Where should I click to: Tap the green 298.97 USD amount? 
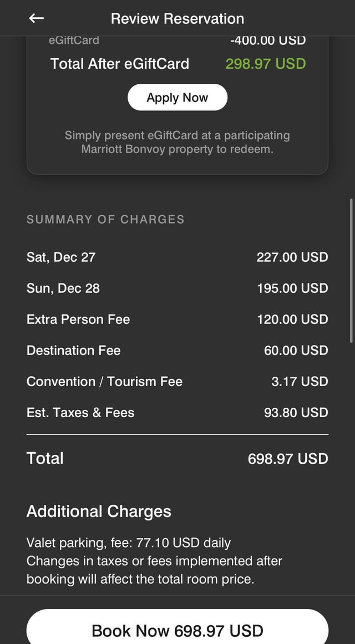point(266,64)
